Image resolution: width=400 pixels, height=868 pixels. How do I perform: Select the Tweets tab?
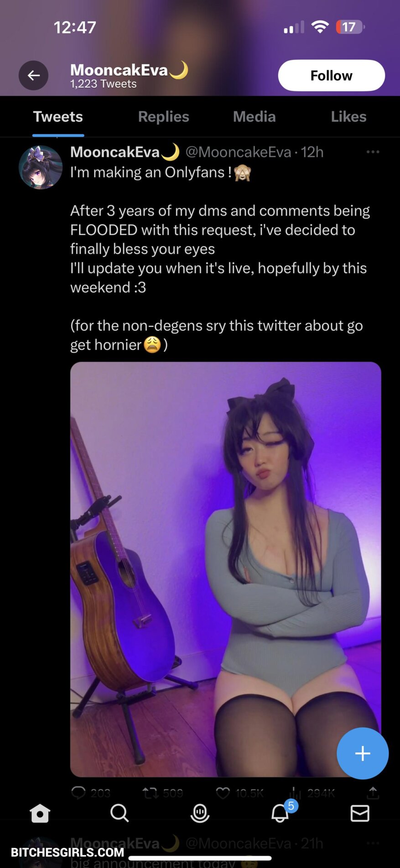point(58,117)
